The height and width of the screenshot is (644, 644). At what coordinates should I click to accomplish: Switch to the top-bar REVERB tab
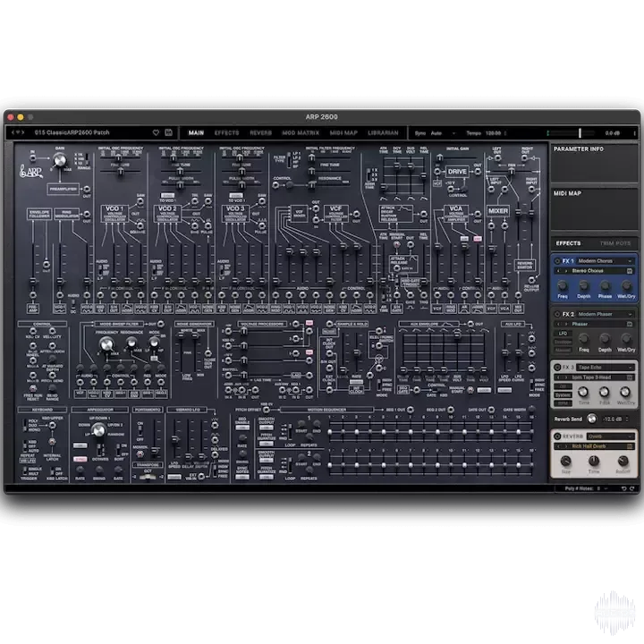coord(261,133)
